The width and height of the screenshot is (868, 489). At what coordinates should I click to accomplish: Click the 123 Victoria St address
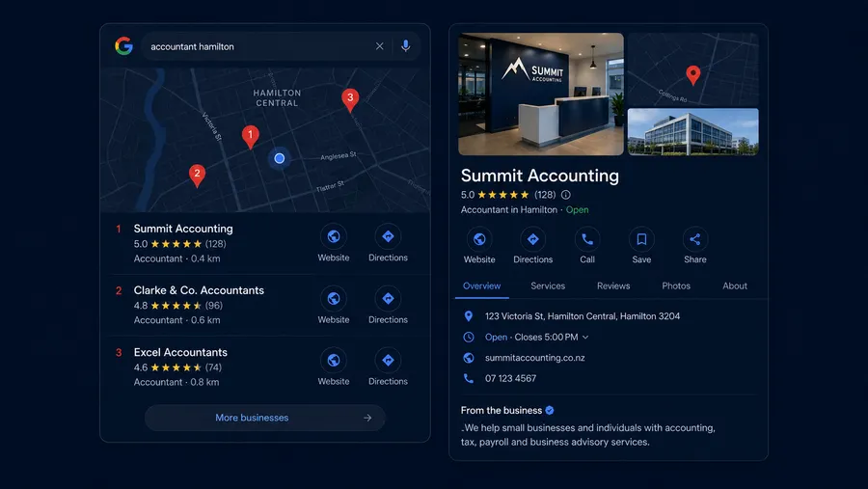(583, 316)
